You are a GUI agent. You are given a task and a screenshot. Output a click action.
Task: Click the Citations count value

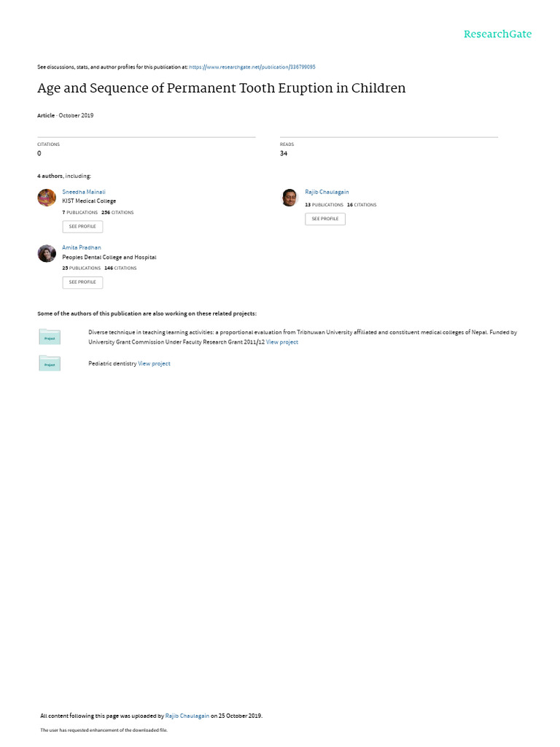coord(39,153)
